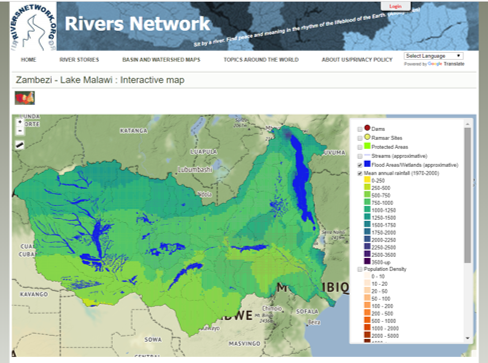488x363 pixels.
Task: Open the Select Language dropdown
Action: [433, 56]
